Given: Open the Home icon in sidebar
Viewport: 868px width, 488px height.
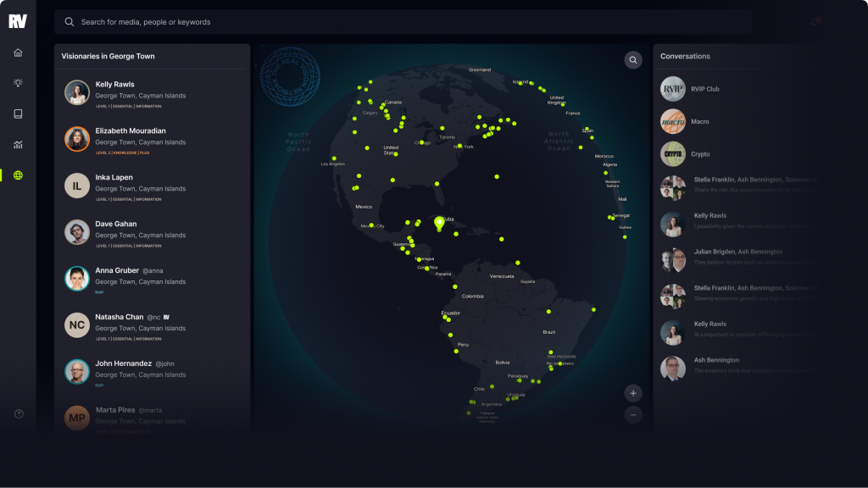Looking at the screenshot, I should click(x=18, y=53).
